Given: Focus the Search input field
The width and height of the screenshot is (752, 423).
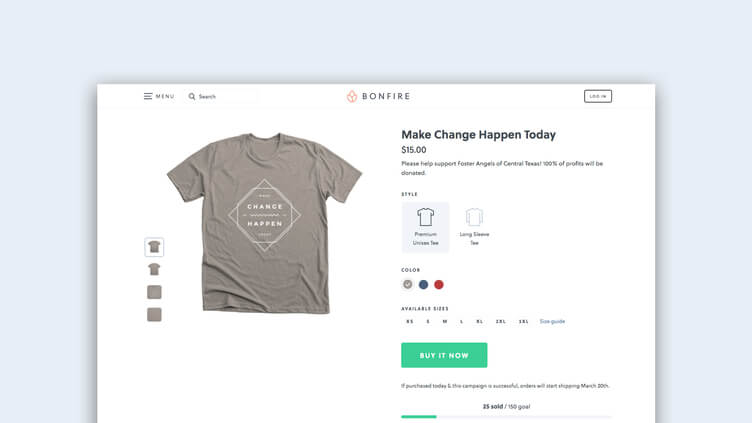Looking at the screenshot, I should pos(222,96).
